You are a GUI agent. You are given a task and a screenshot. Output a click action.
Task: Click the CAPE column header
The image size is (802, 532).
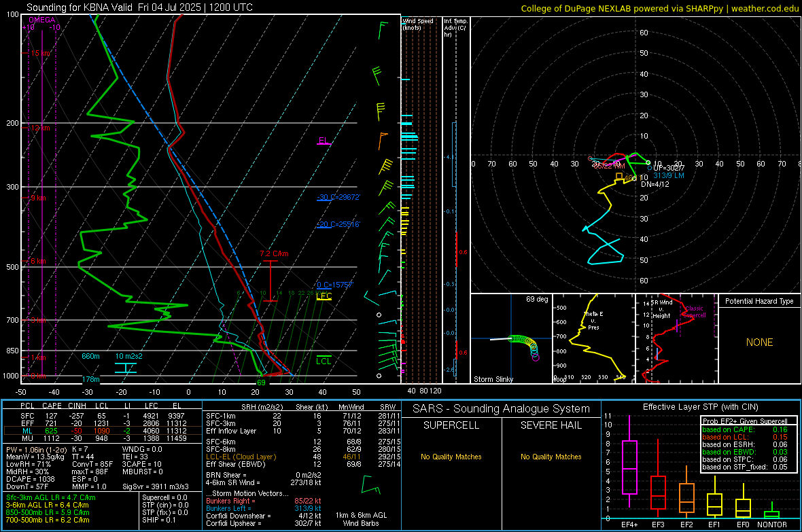52,406
